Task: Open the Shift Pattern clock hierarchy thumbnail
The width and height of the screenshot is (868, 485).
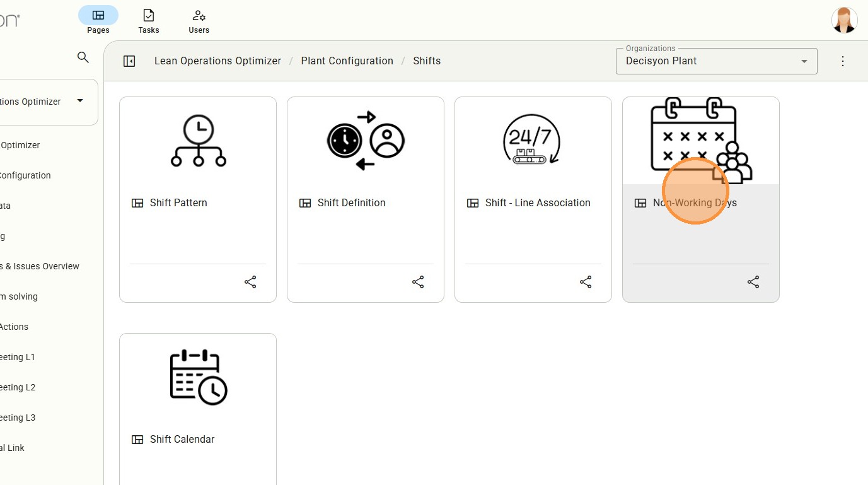Action: 198,141
